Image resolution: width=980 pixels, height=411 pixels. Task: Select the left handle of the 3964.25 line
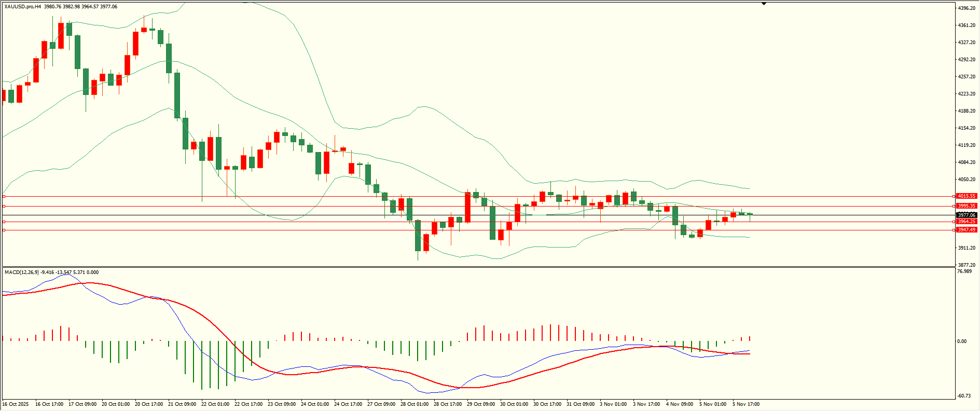(x=4, y=222)
